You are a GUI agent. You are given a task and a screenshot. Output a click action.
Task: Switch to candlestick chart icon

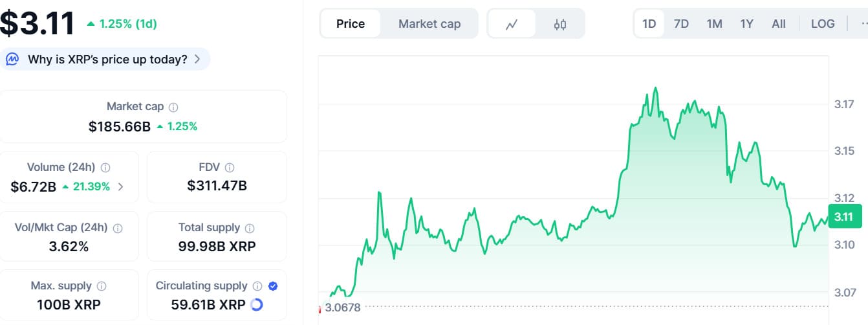click(x=560, y=25)
